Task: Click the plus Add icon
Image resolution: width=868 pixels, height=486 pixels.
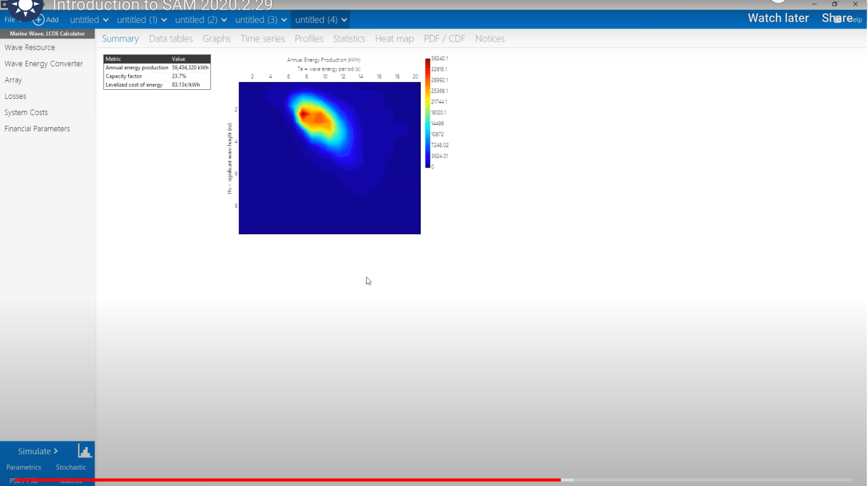Action: pos(39,20)
